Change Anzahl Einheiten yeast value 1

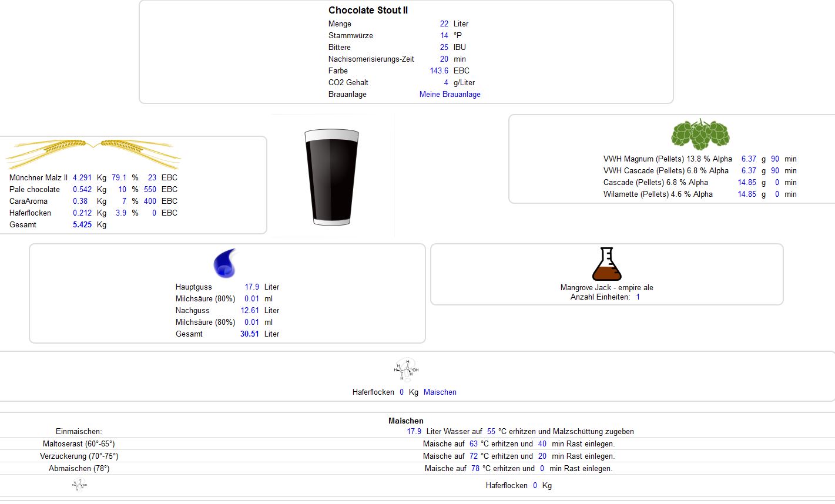pyautogui.click(x=638, y=297)
